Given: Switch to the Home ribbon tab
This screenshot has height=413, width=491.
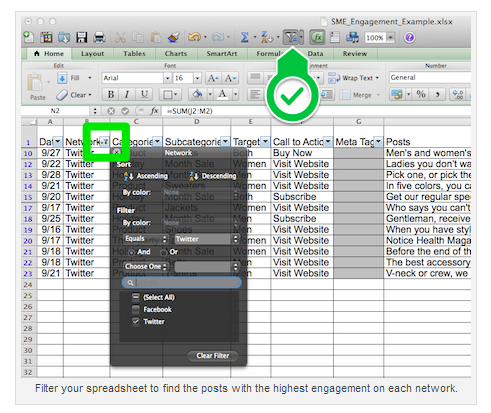Looking at the screenshot, I should pos(49,54).
